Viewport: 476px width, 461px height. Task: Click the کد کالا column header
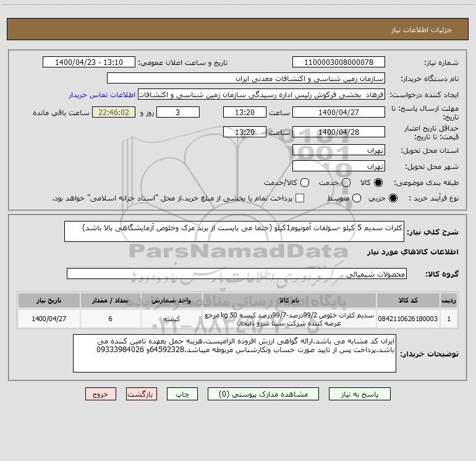408,300
